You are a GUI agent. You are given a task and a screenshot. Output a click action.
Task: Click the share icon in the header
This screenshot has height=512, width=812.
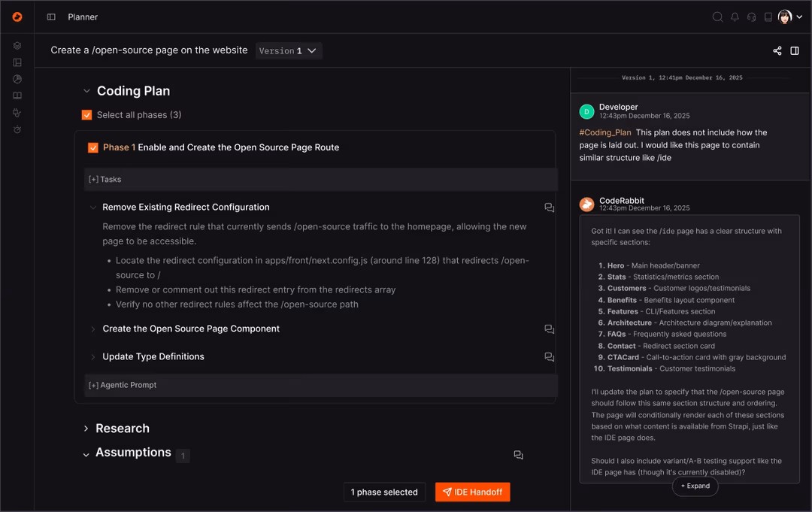click(777, 51)
